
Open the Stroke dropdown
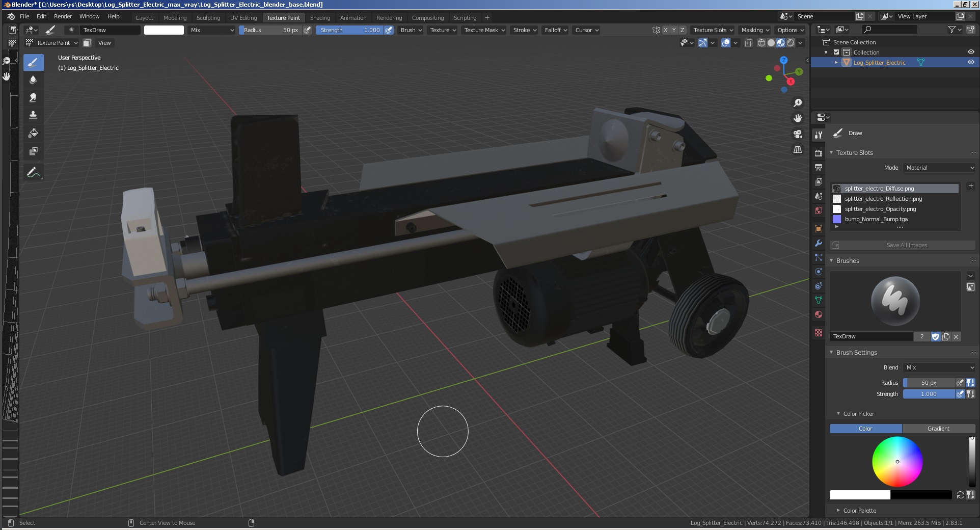tap(525, 30)
